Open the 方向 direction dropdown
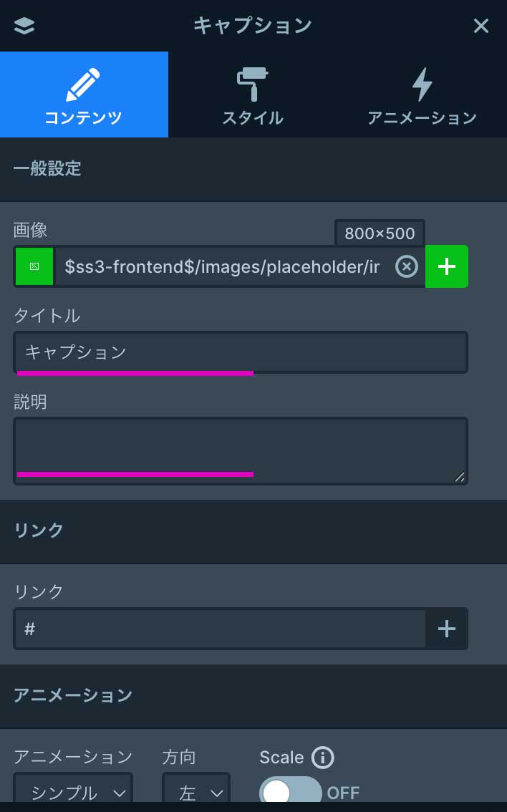Viewport: 507px width, 812px height. 195,791
